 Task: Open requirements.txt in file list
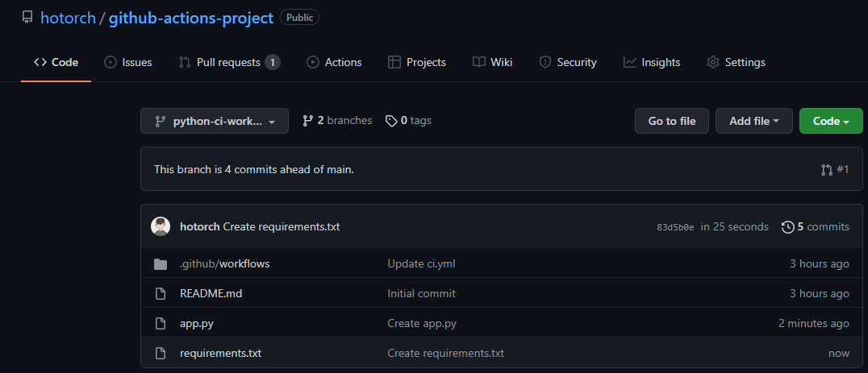coord(220,353)
